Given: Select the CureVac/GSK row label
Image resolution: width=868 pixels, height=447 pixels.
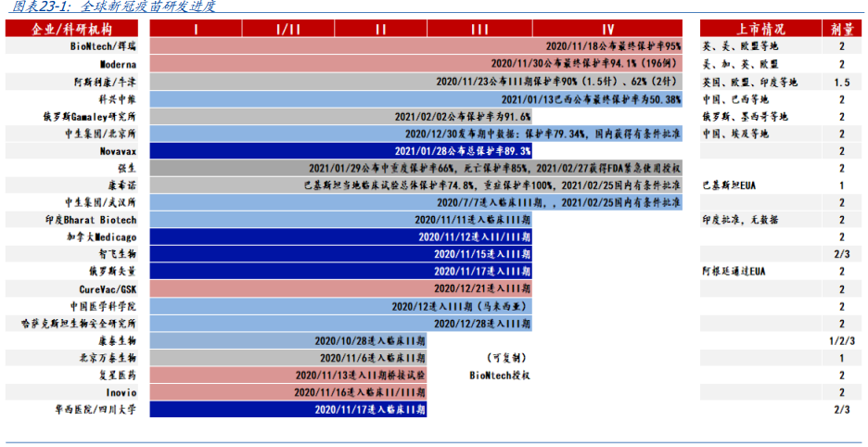Looking at the screenshot, I should (108, 289).
